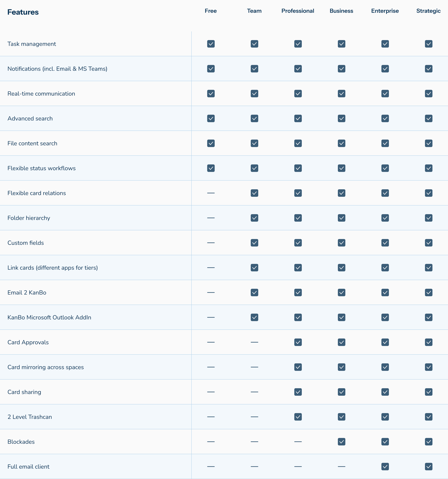The width and height of the screenshot is (448, 479).
Task: Click Email 2 KanBo checkmark under Team
Action: (x=254, y=292)
